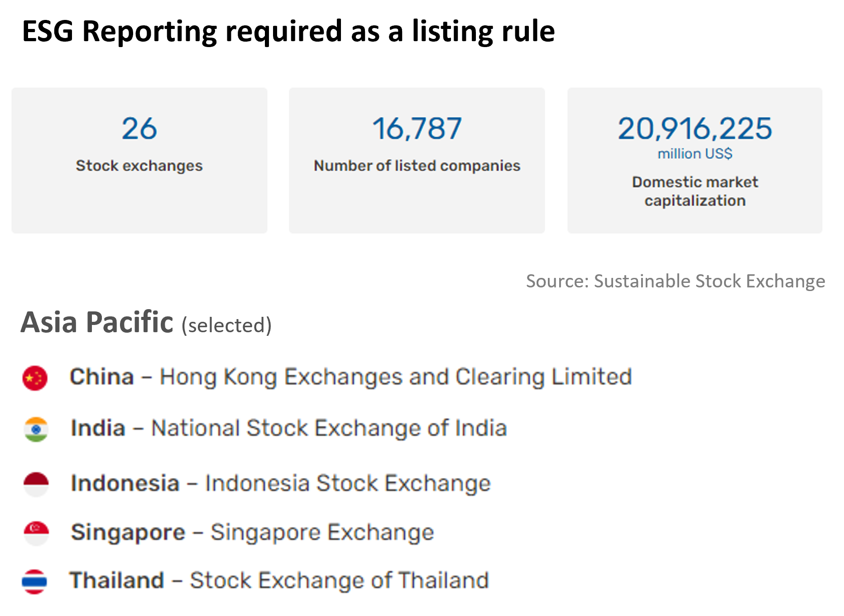Click the Singapore flag icon
This screenshot has width=844, height=616.
pyautogui.click(x=36, y=533)
